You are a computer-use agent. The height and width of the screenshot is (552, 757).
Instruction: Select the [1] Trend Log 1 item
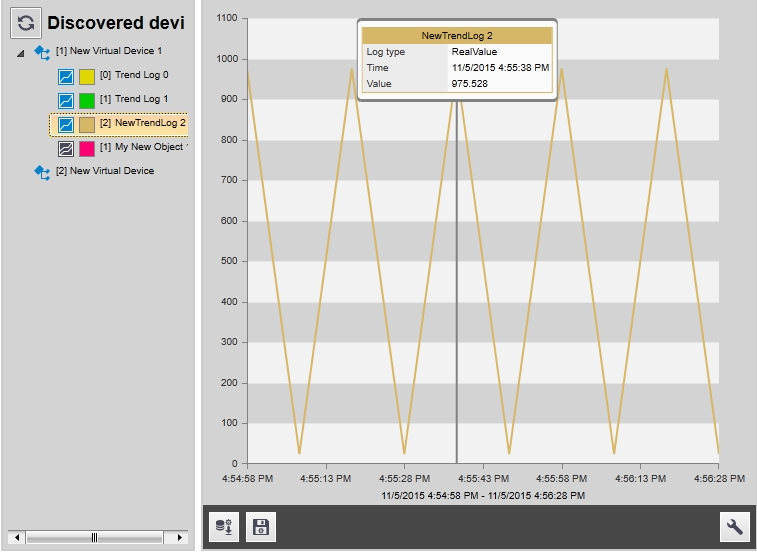click(x=134, y=99)
